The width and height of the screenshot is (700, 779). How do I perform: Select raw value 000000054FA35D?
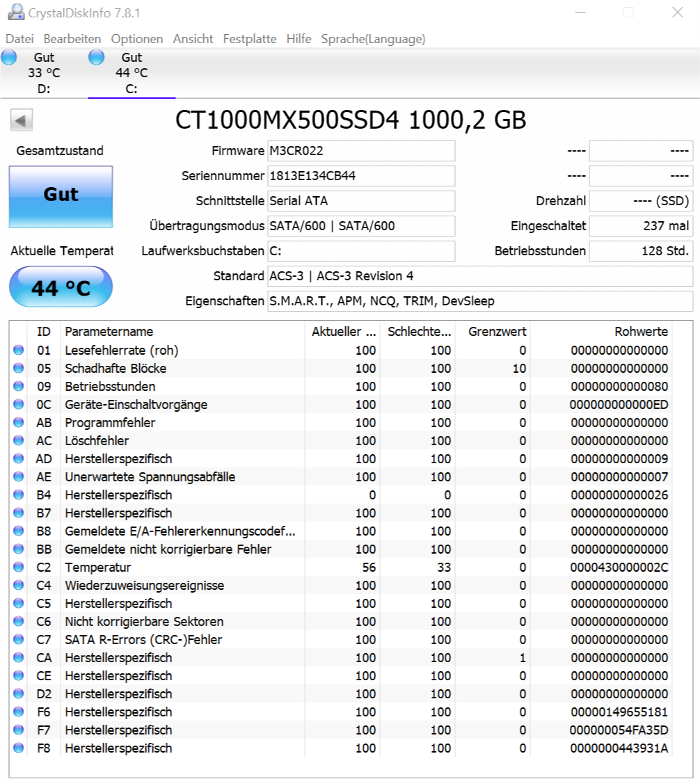tap(619, 730)
